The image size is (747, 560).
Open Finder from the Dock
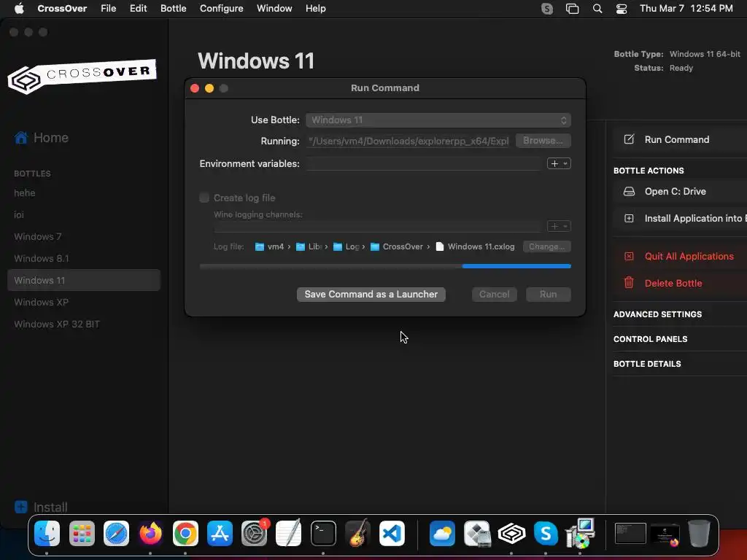[x=47, y=533]
